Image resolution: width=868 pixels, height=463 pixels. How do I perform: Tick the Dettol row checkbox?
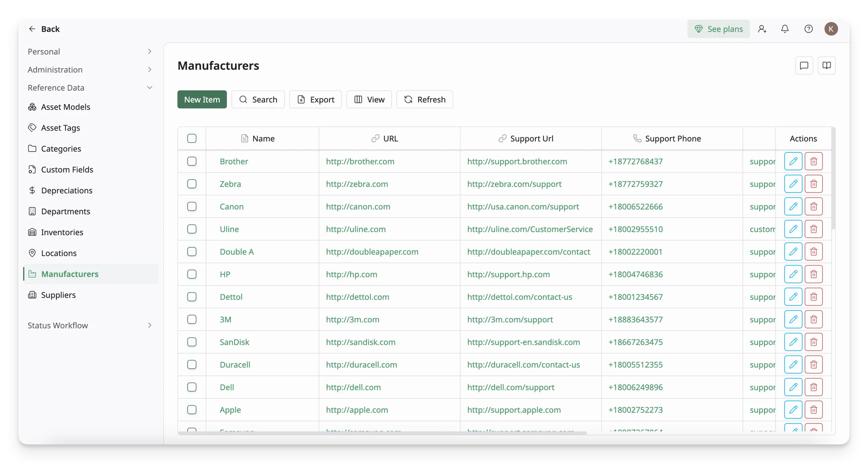[192, 297]
